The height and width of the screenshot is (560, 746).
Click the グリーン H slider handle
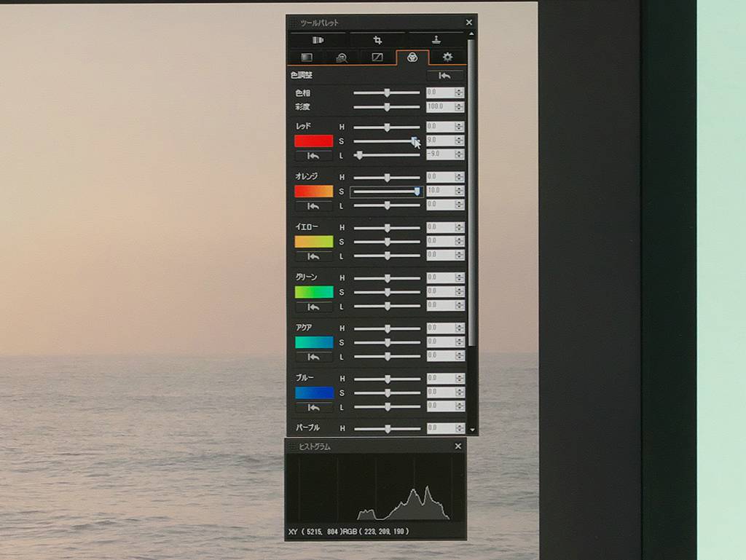point(388,278)
